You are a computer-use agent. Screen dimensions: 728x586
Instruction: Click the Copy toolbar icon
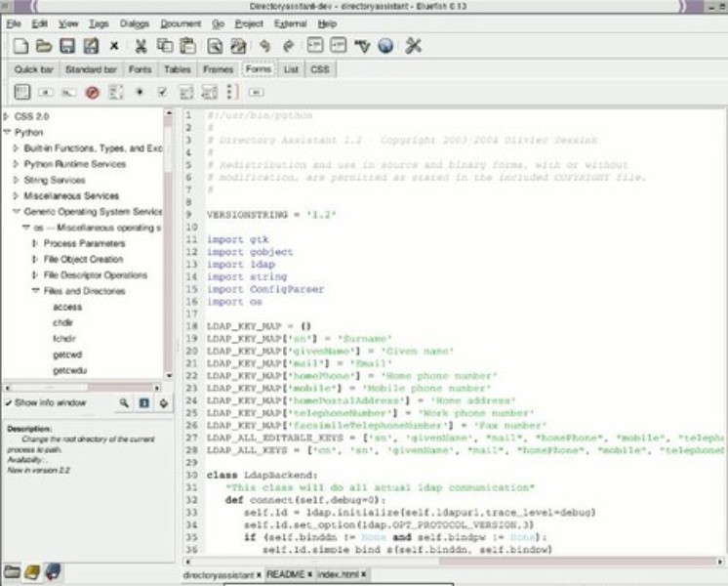165,46
